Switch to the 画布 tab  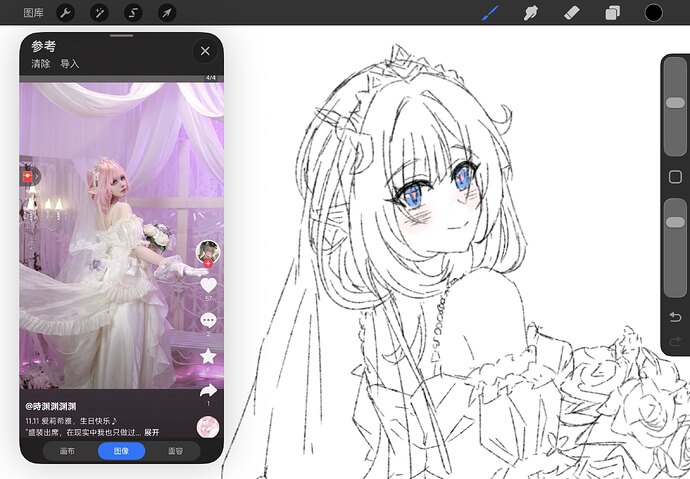coord(67,451)
